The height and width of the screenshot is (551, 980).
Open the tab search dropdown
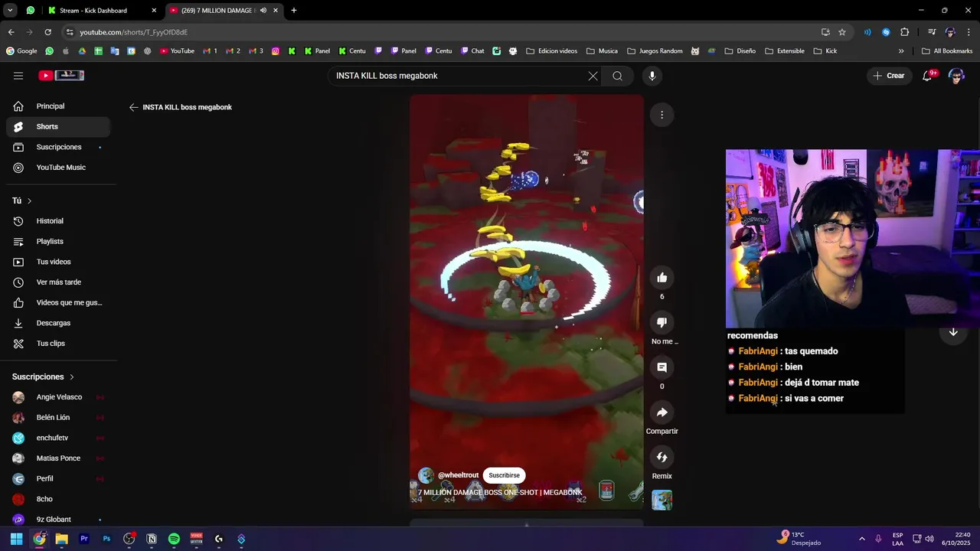point(10,11)
